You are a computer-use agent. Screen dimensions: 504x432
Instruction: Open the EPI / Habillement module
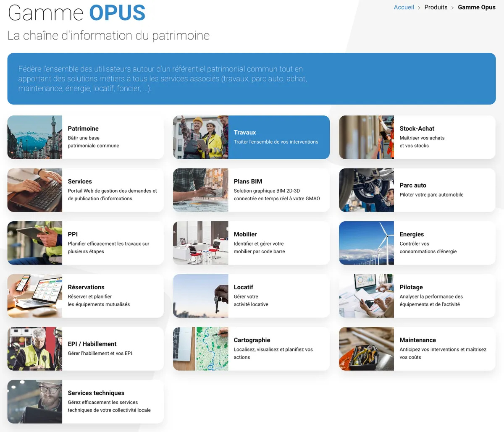click(x=84, y=348)
